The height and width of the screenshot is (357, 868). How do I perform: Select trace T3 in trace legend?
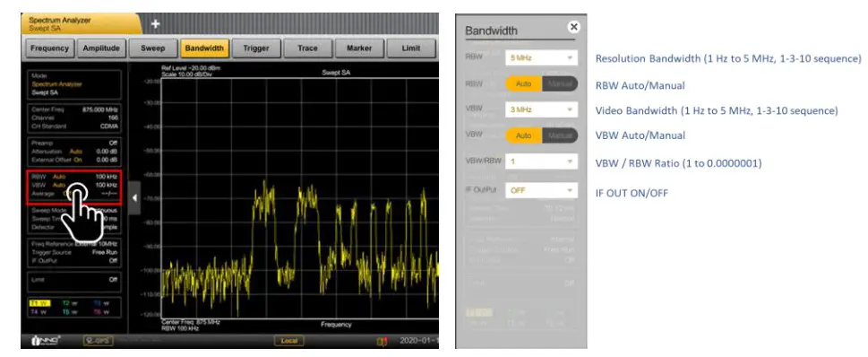tap(101, 303)
